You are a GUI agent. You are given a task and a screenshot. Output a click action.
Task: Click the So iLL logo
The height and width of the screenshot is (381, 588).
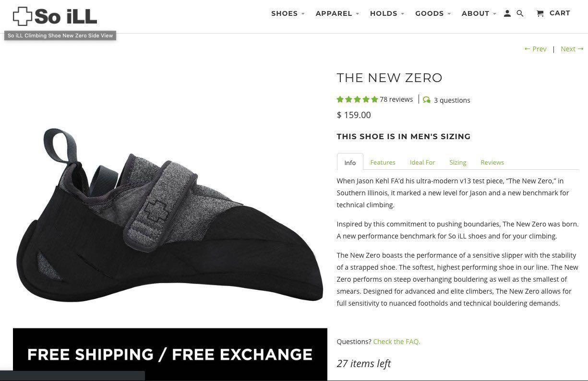[54, 16]
